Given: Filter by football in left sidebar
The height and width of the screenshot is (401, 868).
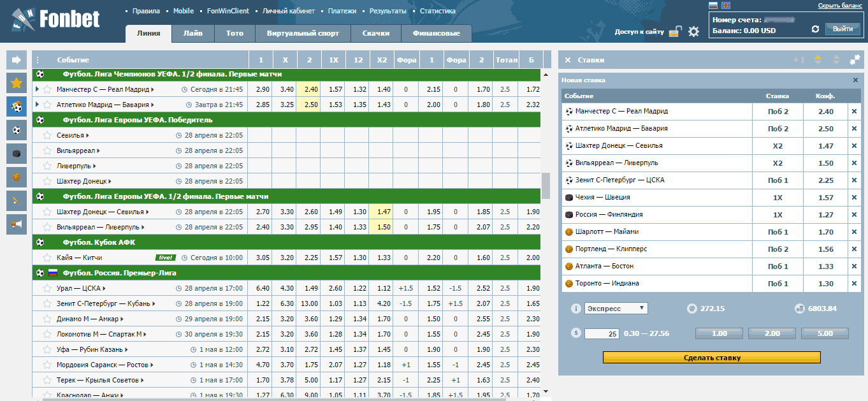Looking at the screenshot, I should [17, 130].
